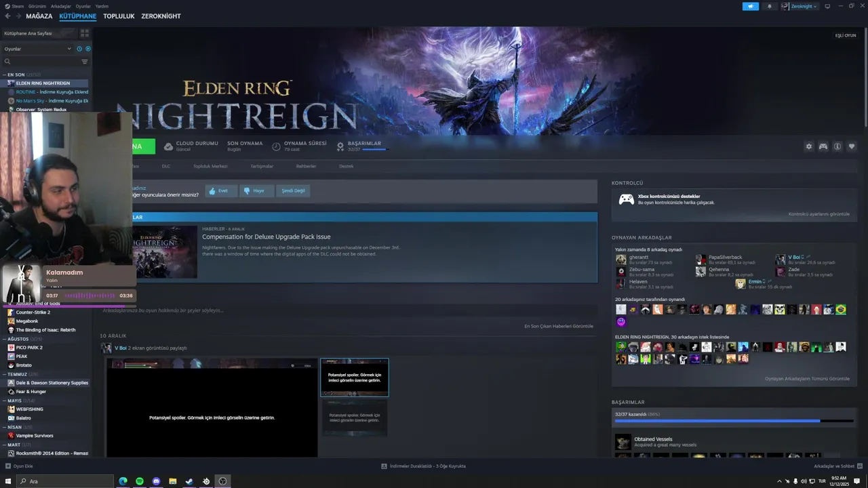This screenshot has width=868, height=488.
Task: Open En Son Çıkan Haberleri Görüntüle link
Action: [559, 326]
